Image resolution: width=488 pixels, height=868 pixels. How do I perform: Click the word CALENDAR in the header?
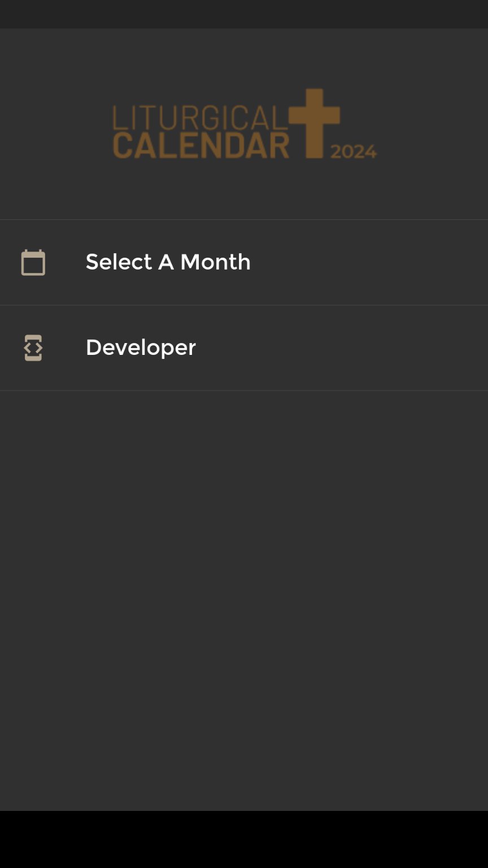click(201, 145)
